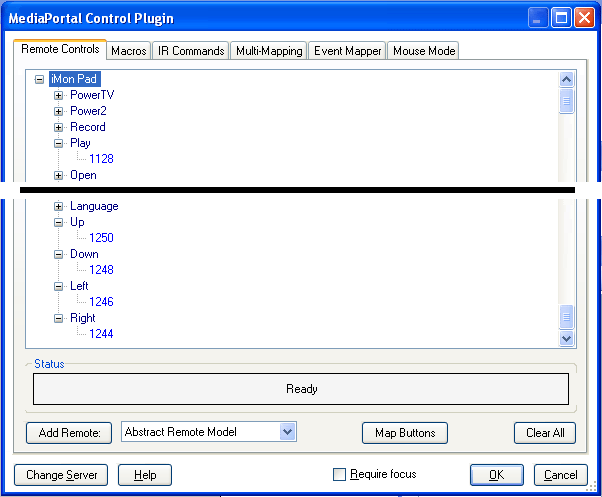The height and width of the screenshot is (497, 602).
Task: Collapse the iMon Pad root node
Action: click(x=39, y=79)
